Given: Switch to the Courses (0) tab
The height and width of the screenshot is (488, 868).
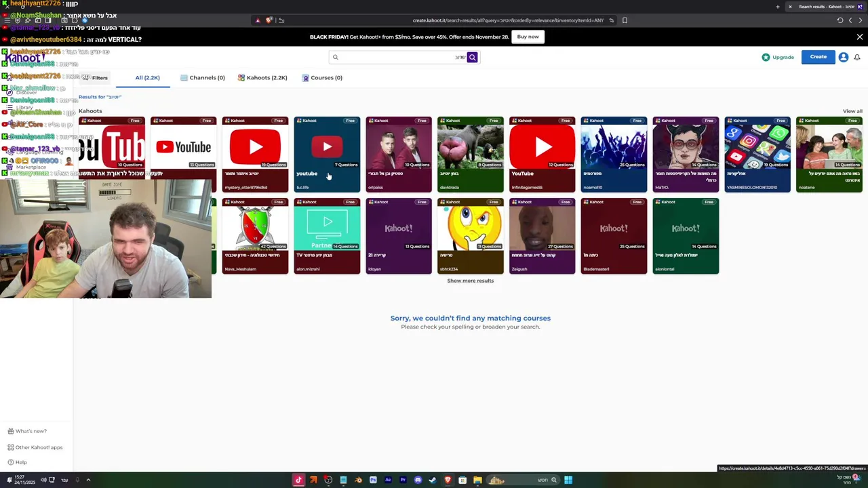Looking at the screenshot, I should (322, 78).
